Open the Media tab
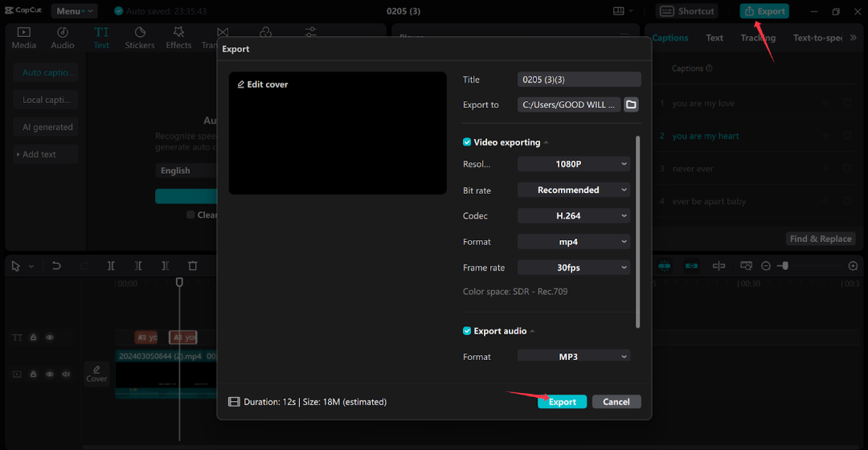This screenshot has width=868, height=450. [x=24, y=39]
